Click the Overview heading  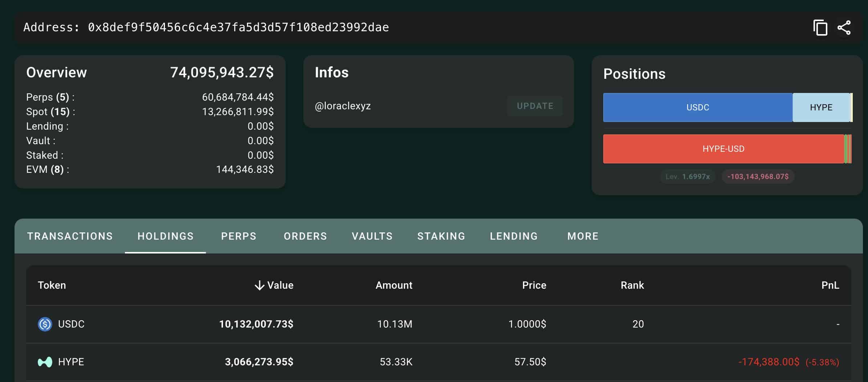point(57,73)
